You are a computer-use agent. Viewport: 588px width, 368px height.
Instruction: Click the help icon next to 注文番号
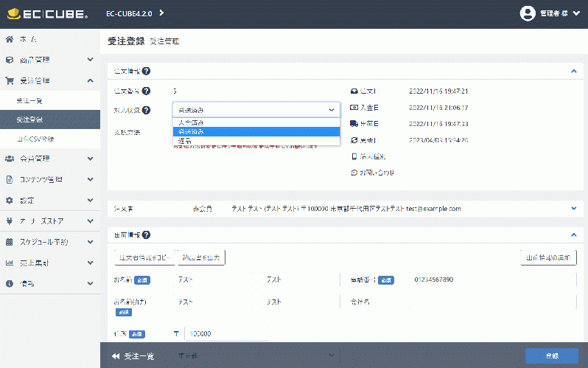coord(146,91)
